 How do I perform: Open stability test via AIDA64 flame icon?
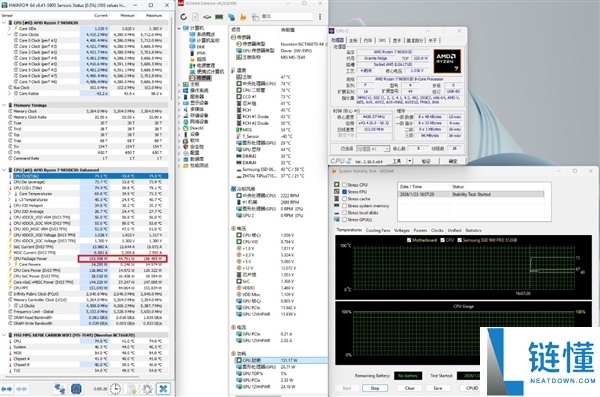pyautogui.click(x=243, y=17)
